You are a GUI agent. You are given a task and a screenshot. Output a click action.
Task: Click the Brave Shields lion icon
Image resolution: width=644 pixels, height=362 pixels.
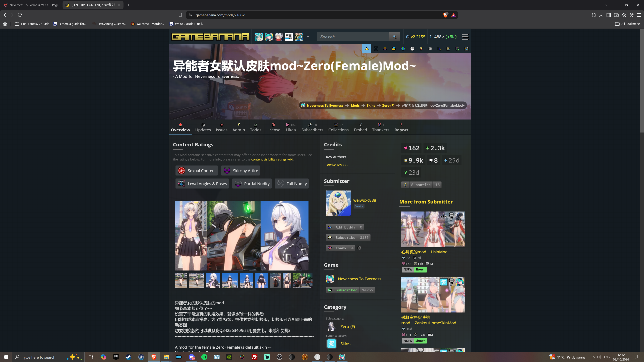tap(445, 15)
